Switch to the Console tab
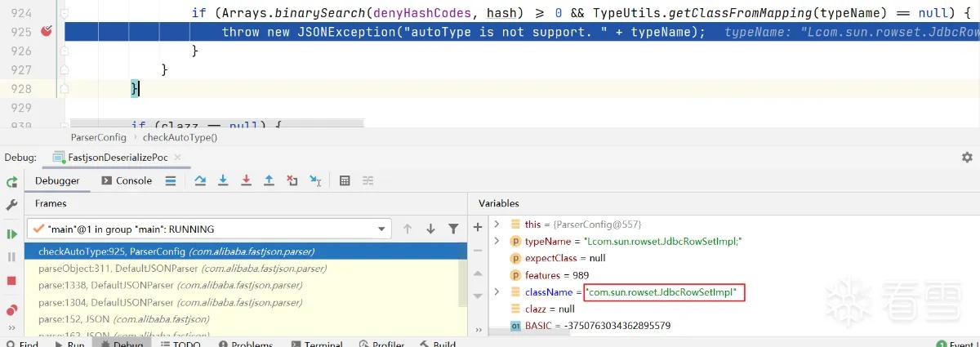 (x=126, y=180)
